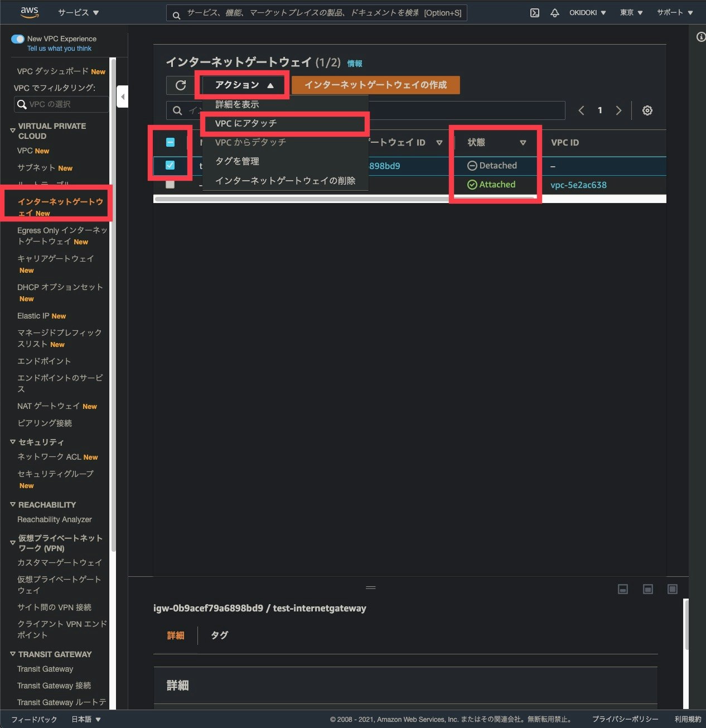Click the フィードバック footer link
Image resolution: width=706 pixels, height=728 pixels.
pyautogui.click(x=34, y=719)
